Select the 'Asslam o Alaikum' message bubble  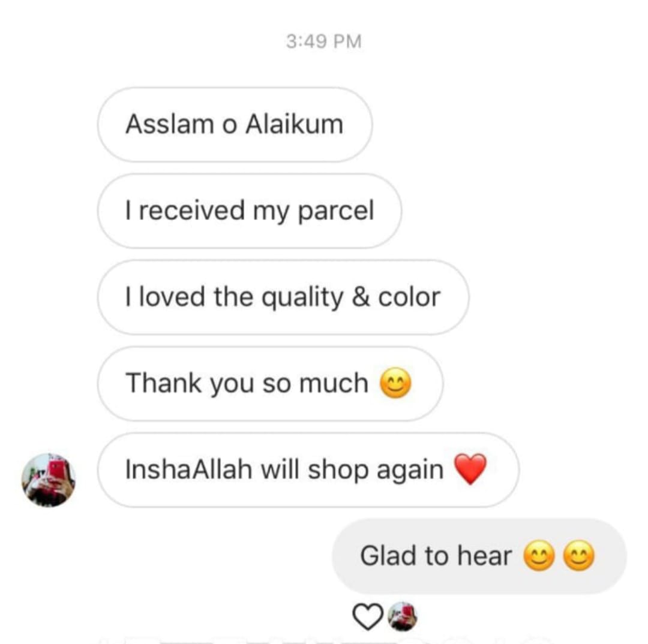[235, 124]
